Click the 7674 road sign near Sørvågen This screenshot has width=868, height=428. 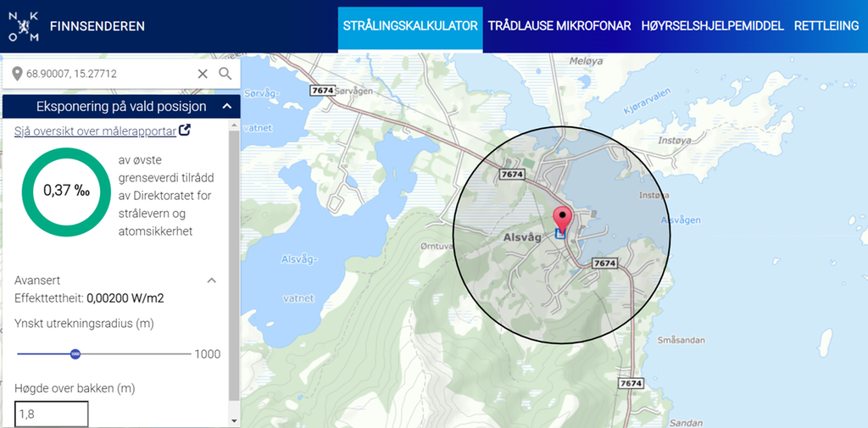click(322, 90)
